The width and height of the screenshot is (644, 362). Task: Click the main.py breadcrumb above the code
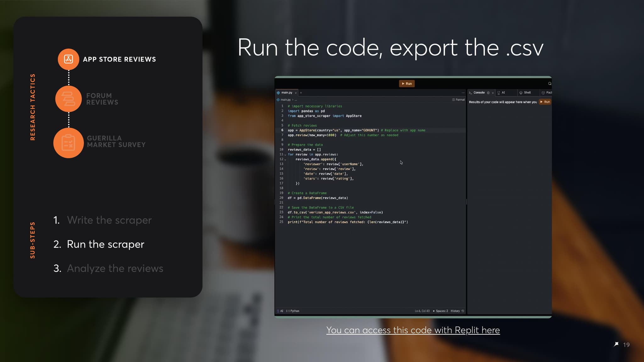coord(286,100)
